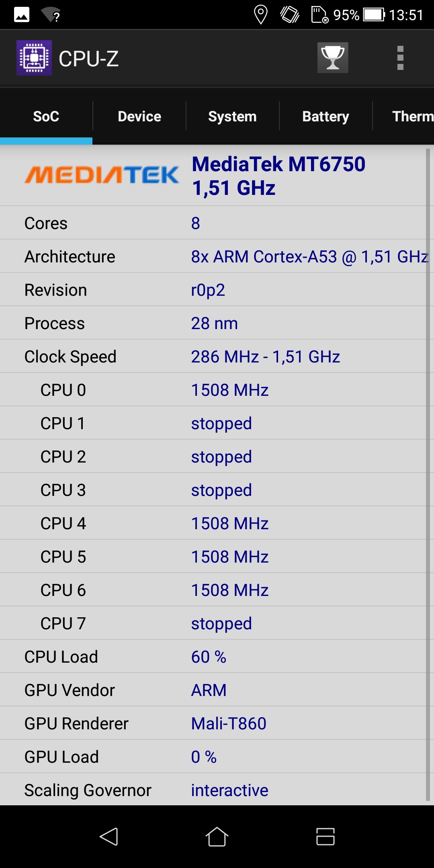Open the Battery tab

tap(325, 116)
